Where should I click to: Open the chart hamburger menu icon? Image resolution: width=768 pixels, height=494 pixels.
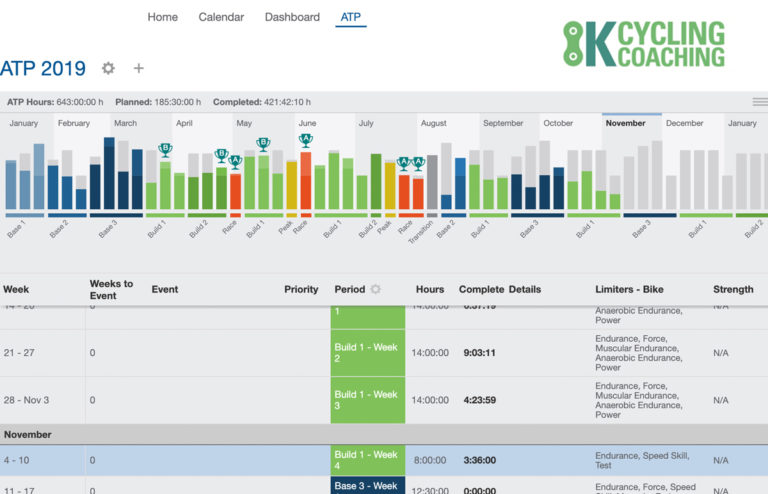pos(760,102)
